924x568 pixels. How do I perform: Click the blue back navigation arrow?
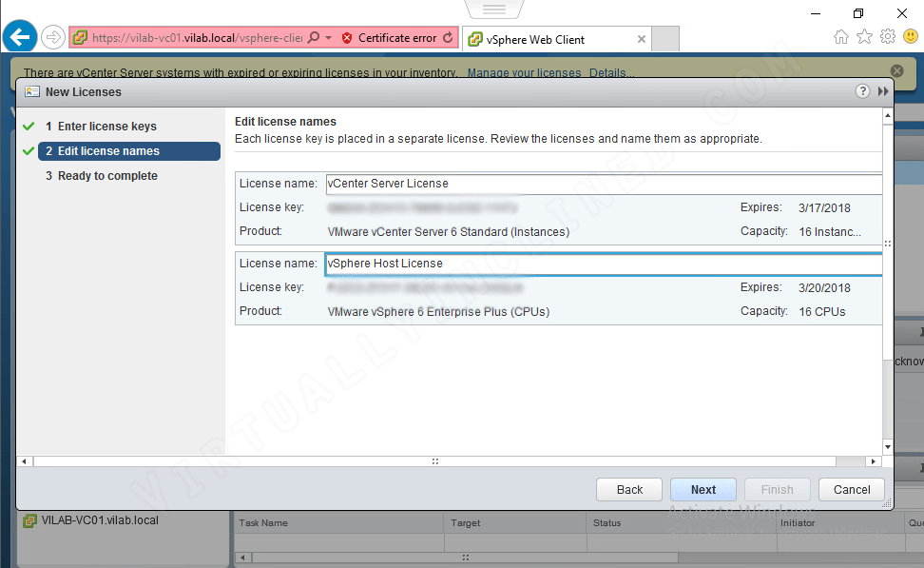click(19, 35)
